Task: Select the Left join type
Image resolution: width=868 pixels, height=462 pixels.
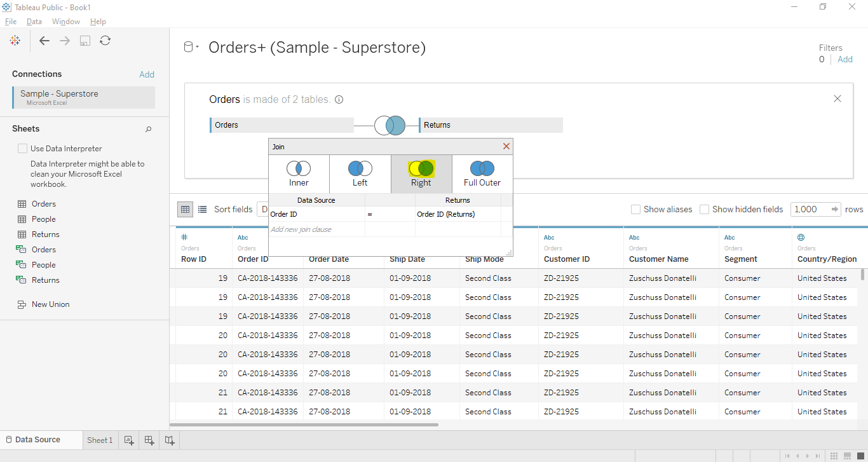Action: tap(360, 174)
